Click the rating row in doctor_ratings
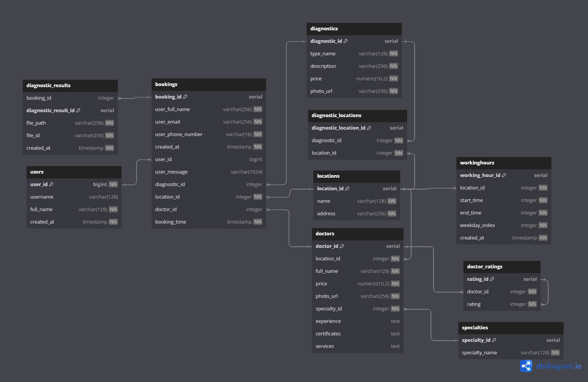 click(502, 304)
